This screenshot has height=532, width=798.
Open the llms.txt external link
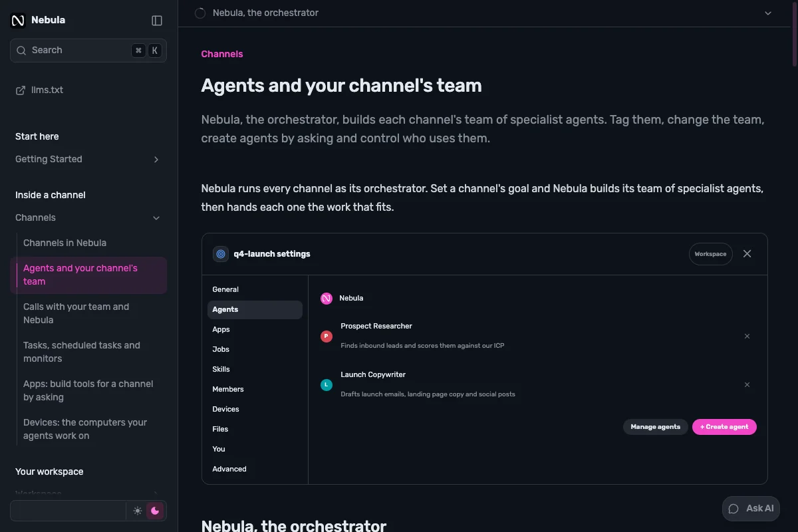[39, 90]
